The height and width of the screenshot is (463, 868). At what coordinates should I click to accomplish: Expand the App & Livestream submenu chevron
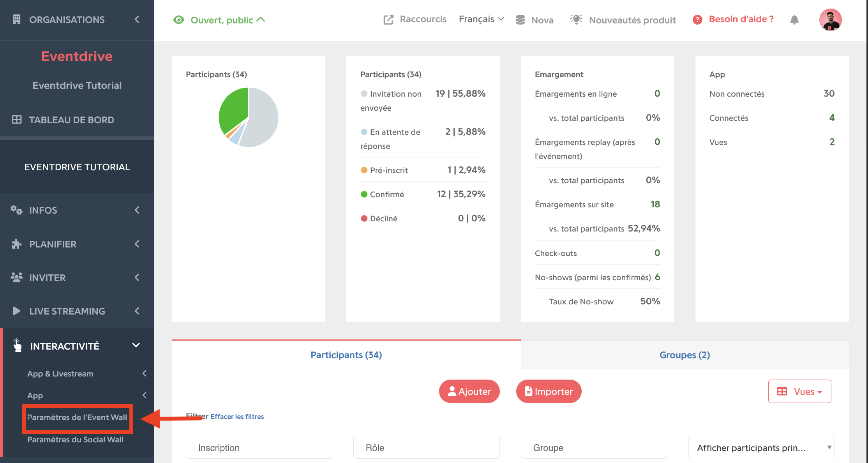145,373
